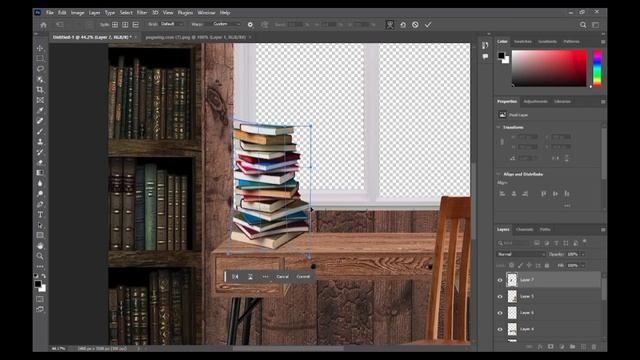This screenshot has width=640, height=360.
Task: Open the Layers panel flyout menu
Action: (603, 230)
